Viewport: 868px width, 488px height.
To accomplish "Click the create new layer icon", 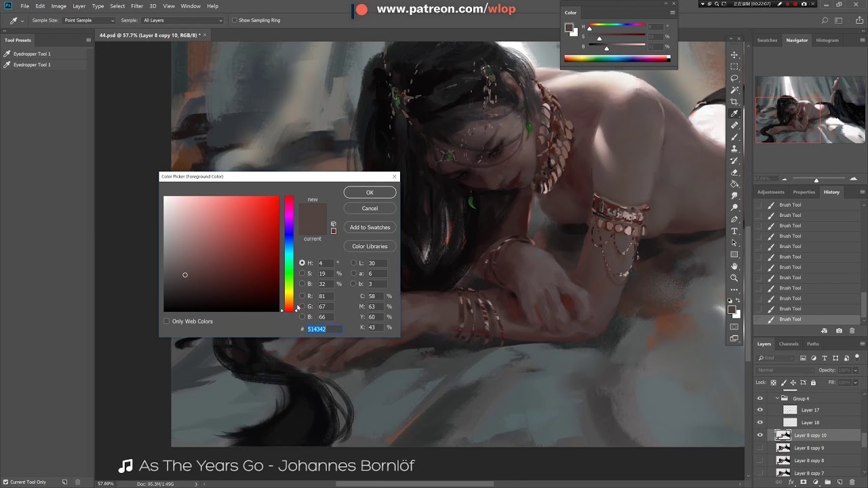I will [x=840, y=483].
